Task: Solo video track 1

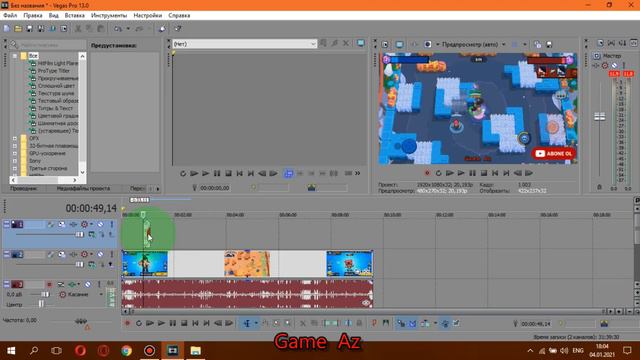Action: pyautogui.click(x=111, y=224)
